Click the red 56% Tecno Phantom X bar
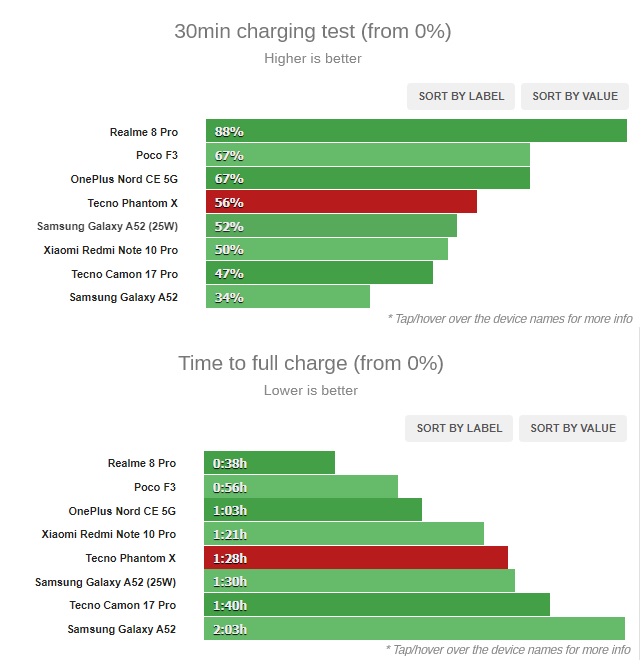 [341, 202]
